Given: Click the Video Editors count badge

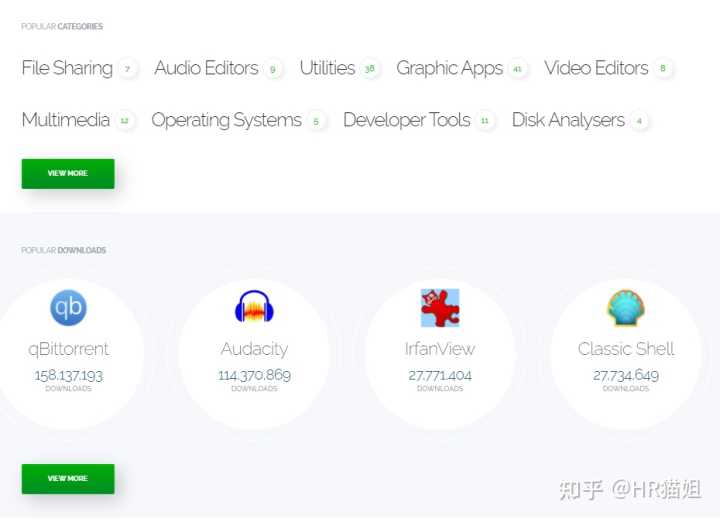Looking at the screenshot, I should click(x=663, y=68).
